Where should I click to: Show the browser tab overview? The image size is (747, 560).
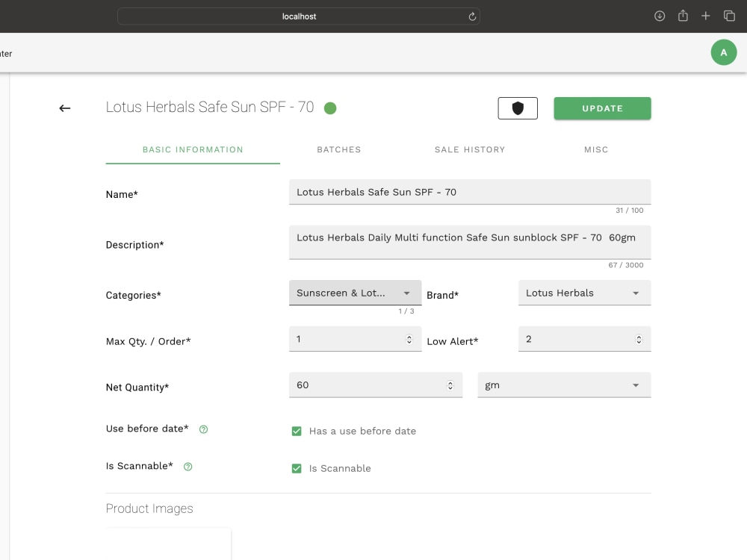[x=729, y=16]
